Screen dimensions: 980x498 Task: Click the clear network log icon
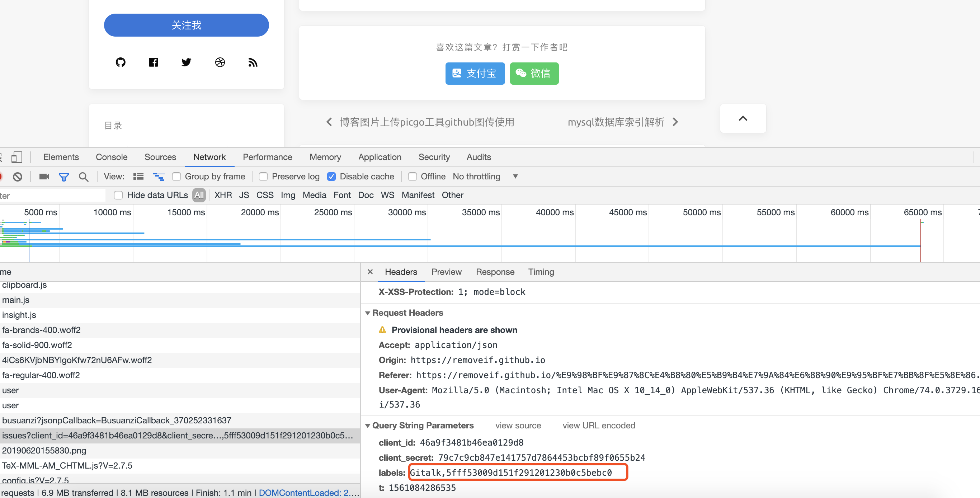coord(18,177)
